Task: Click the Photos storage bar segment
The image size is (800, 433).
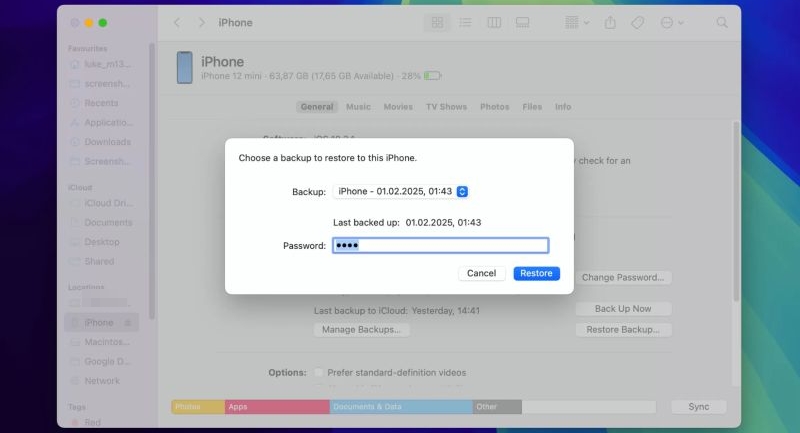Action: pos(198,406)
